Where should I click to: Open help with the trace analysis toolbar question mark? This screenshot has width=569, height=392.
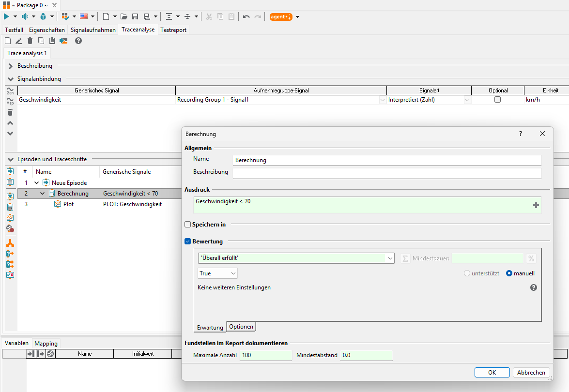78,41
